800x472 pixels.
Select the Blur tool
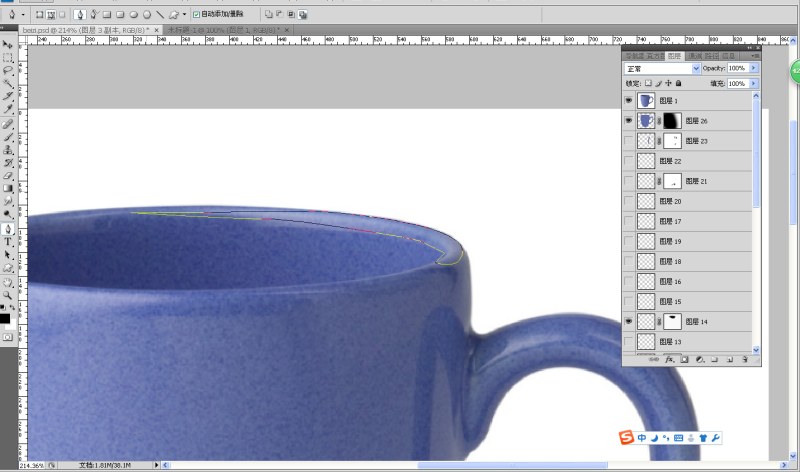click(x=8, y=201)
